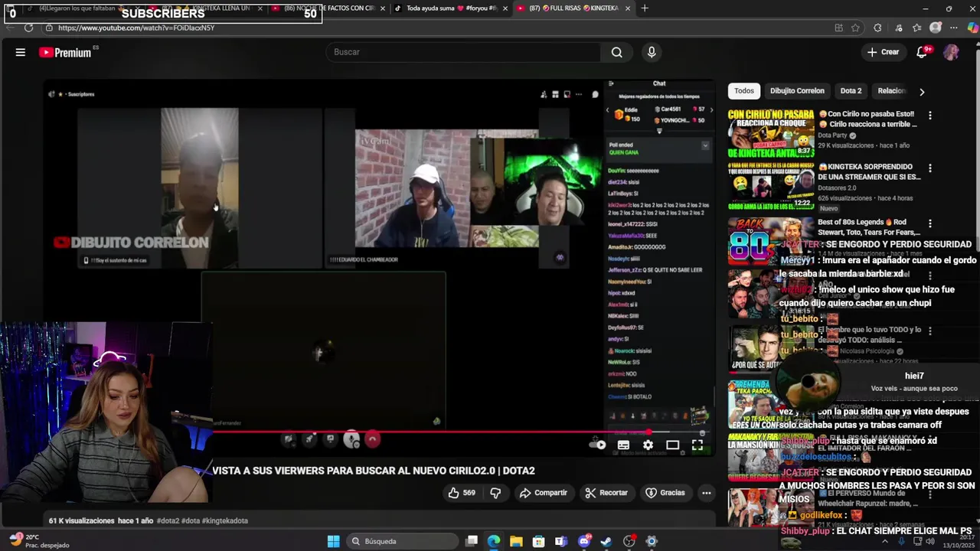Open the Windows Start menu
The height and width of the screenshot is (551, 980).
(x=333, y=541)
